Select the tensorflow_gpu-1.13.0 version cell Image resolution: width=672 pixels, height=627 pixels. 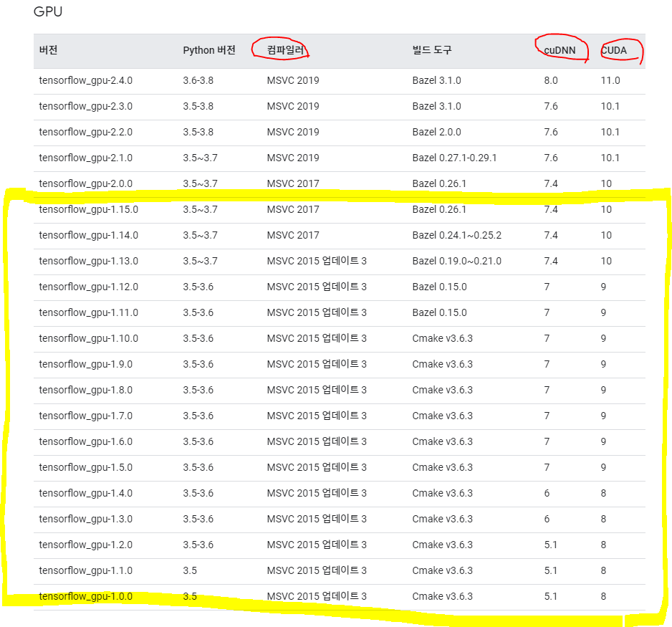tap(89, 261)
